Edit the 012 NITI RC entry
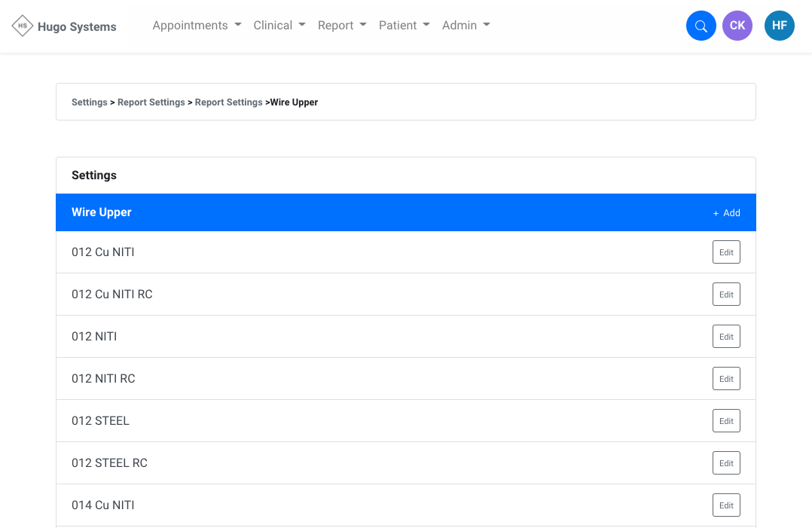Viewport: 812px width, 528px height. (726, 379)
